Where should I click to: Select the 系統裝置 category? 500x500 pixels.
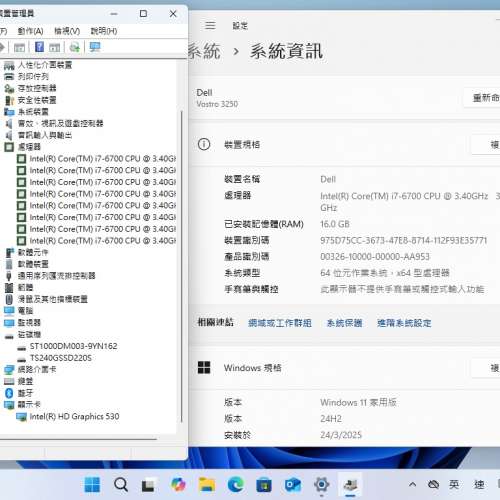(x=33, y=112)
